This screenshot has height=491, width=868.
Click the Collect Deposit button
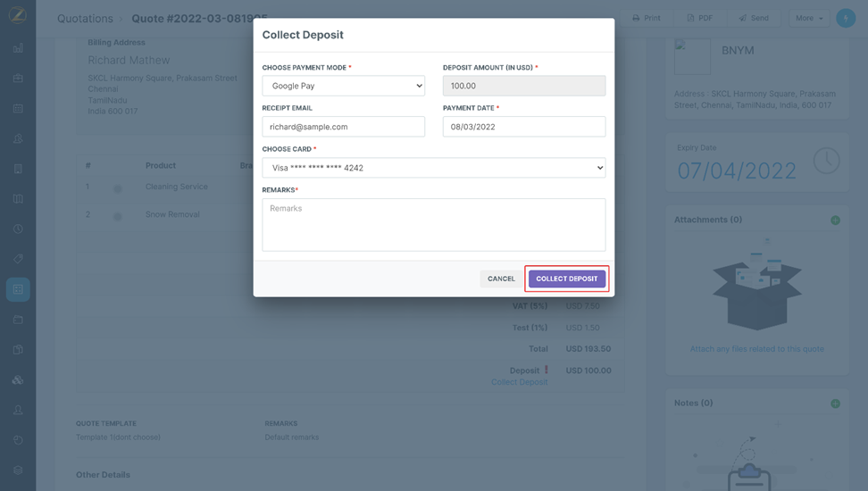click(567, 279)
